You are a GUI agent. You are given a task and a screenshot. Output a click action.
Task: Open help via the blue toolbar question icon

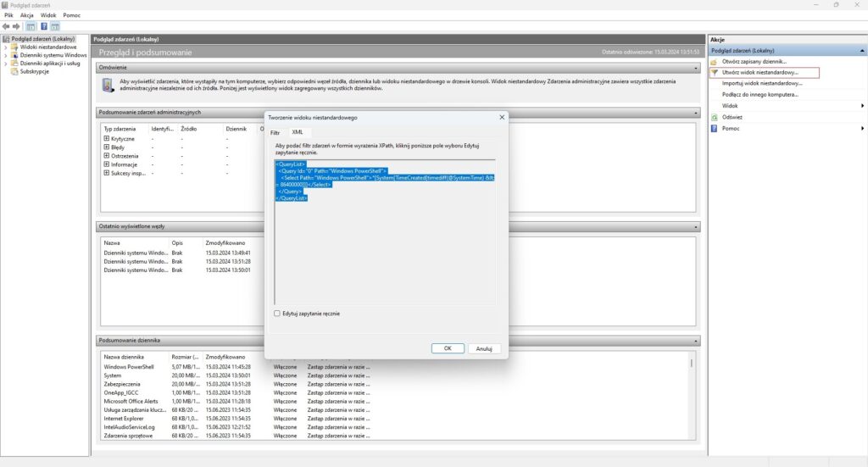click(x=44, y=26)
